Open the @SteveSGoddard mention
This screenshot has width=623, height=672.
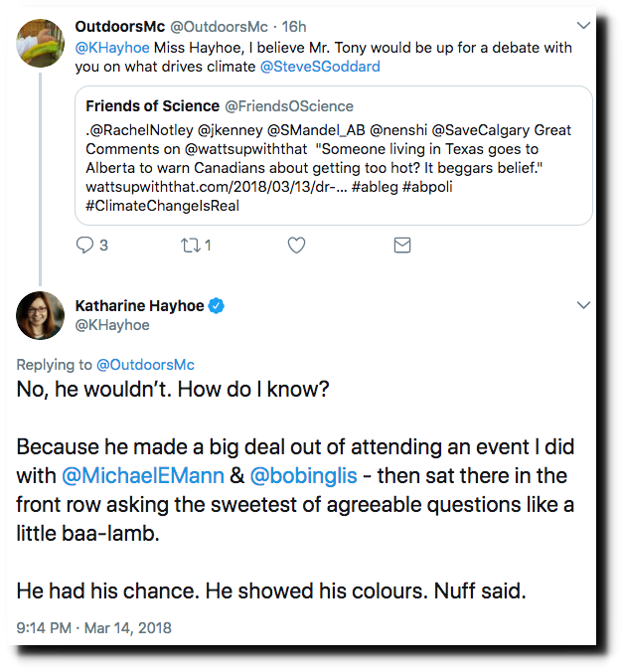coord(320,67)
